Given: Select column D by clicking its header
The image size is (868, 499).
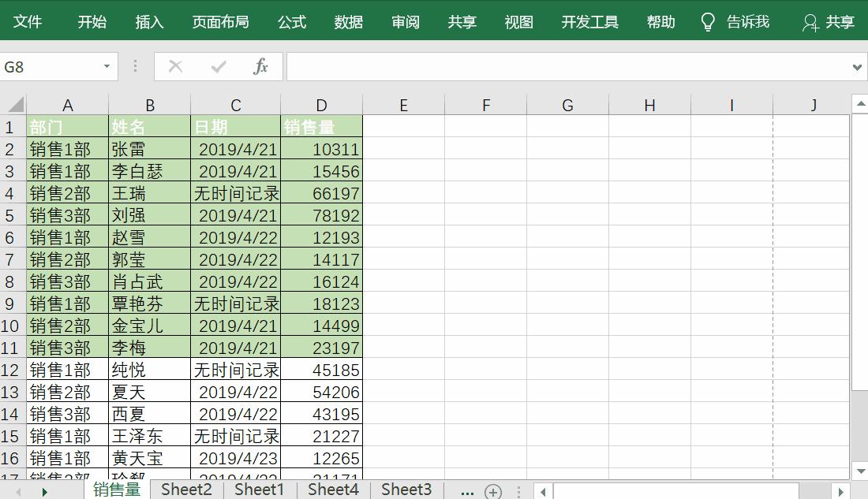Looking at the screenshot, I should click(x=321, y=104).
